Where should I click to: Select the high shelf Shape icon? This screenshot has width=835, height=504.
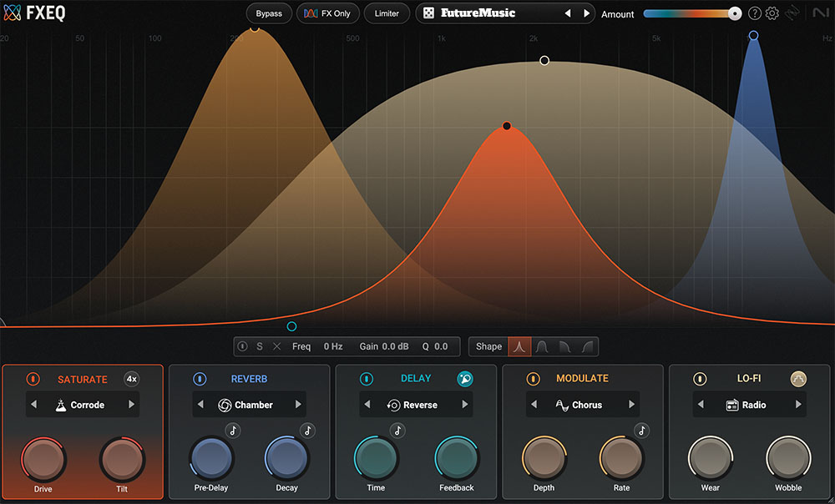(586, 346)
